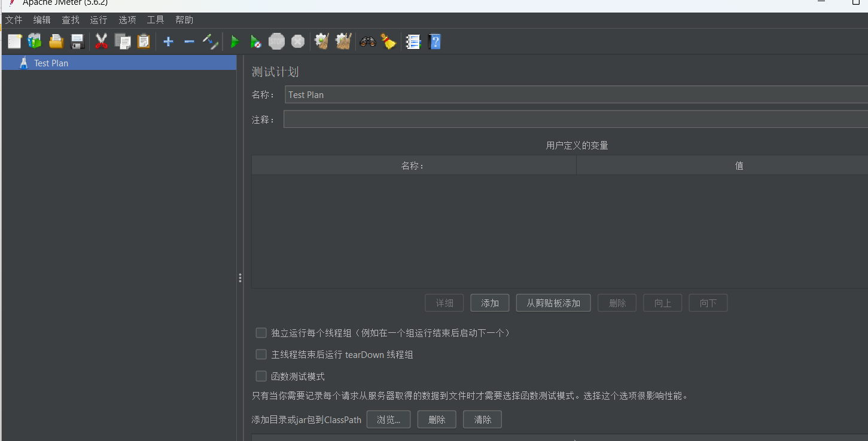The width and height of the screenshot is (868, 441).
Task: Click the 名称 field containing Test Plan
Action: click(x=576, y=94)
